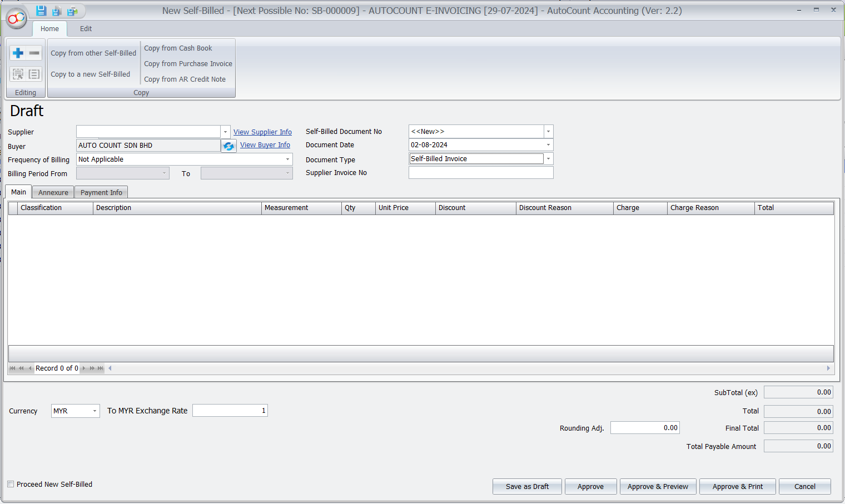Go to the last record in grid navigator
Screen dimensions: 845x504
tap(101, 368)
